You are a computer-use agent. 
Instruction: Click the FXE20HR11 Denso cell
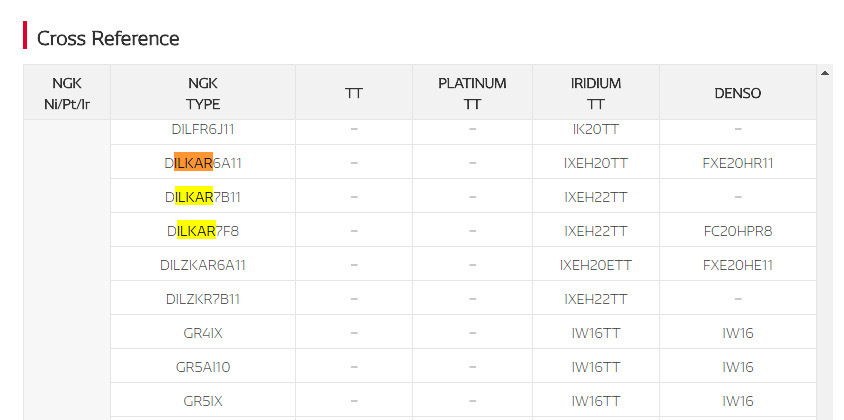click(737, 163)
